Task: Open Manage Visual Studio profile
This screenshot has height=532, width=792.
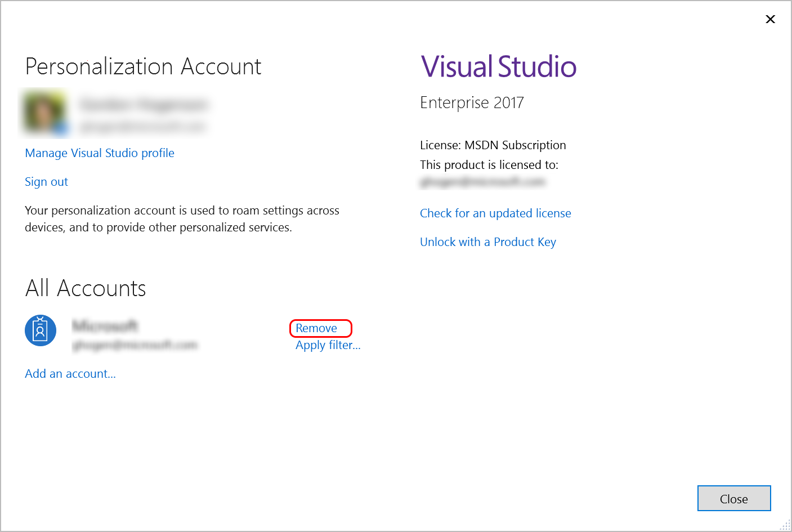Action: pyautogui.click(x=99, y=153)
